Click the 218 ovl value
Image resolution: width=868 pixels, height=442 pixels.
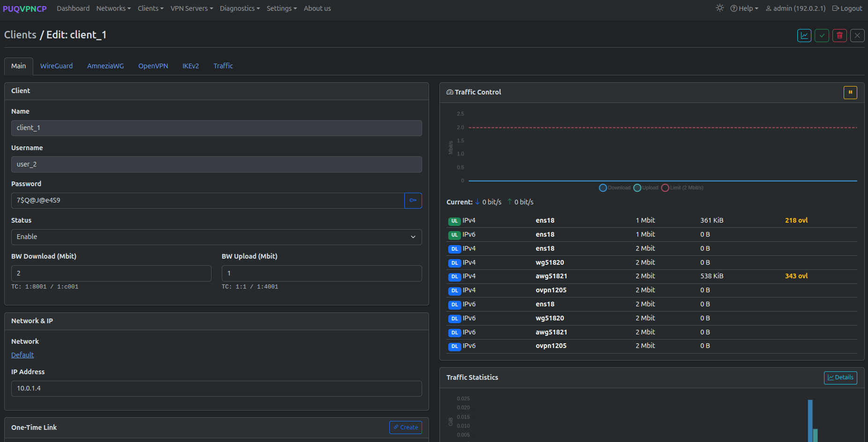[796, 220]
